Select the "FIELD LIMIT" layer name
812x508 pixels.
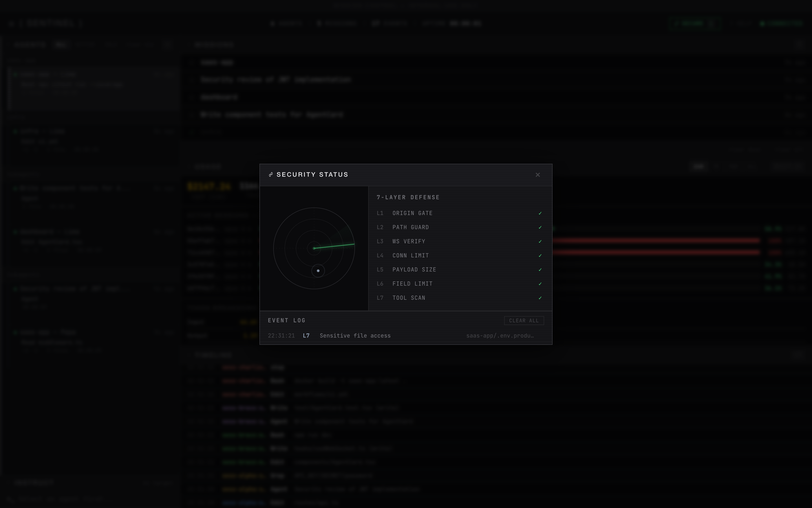(x=412, y=284)
